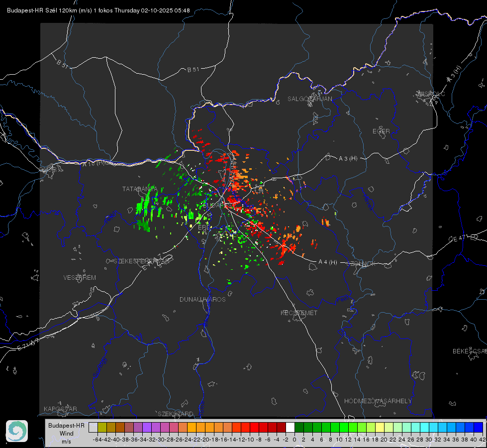
Task: Click the KAPOSVAR city label
Action: (x=60, y=409)
